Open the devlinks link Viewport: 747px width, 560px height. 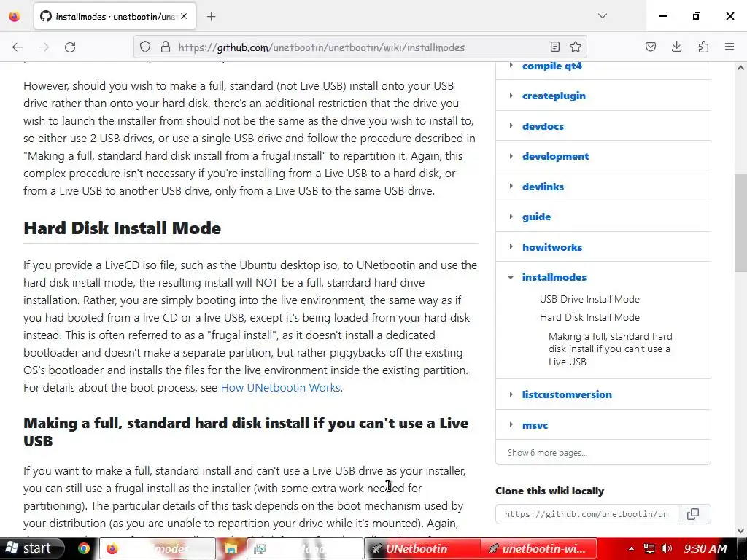click(x=543, y=187)
